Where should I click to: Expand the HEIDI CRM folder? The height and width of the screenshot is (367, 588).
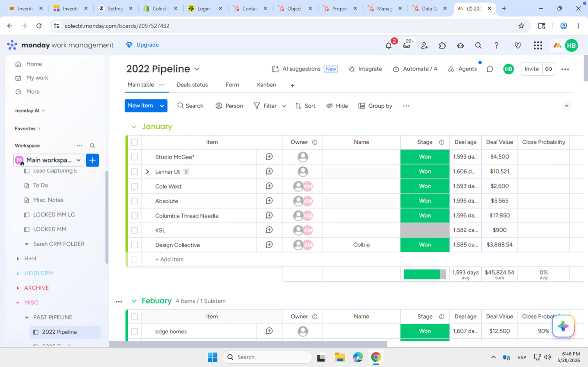click(18, 273)
